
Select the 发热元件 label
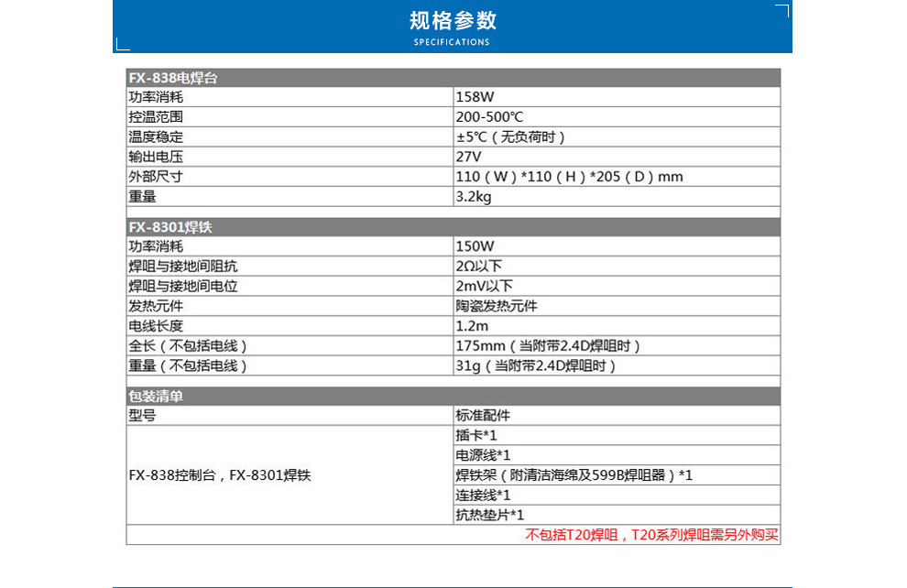coord(156,306)
